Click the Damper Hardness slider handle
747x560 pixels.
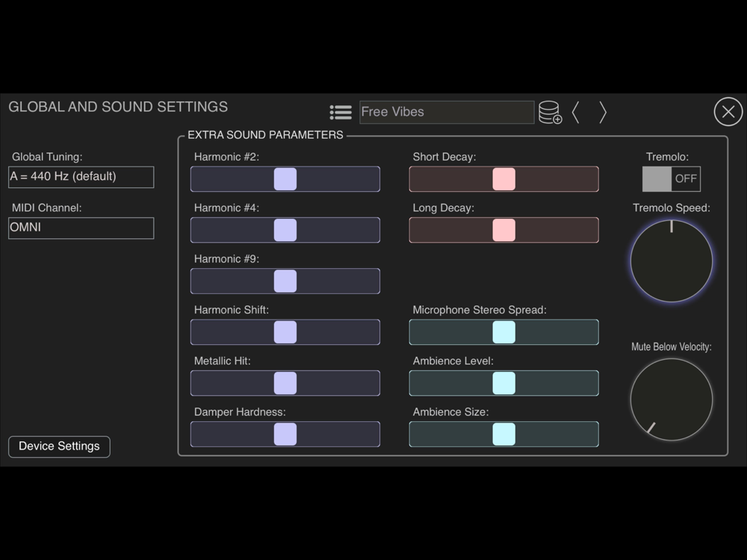click(x=285, y=434)
